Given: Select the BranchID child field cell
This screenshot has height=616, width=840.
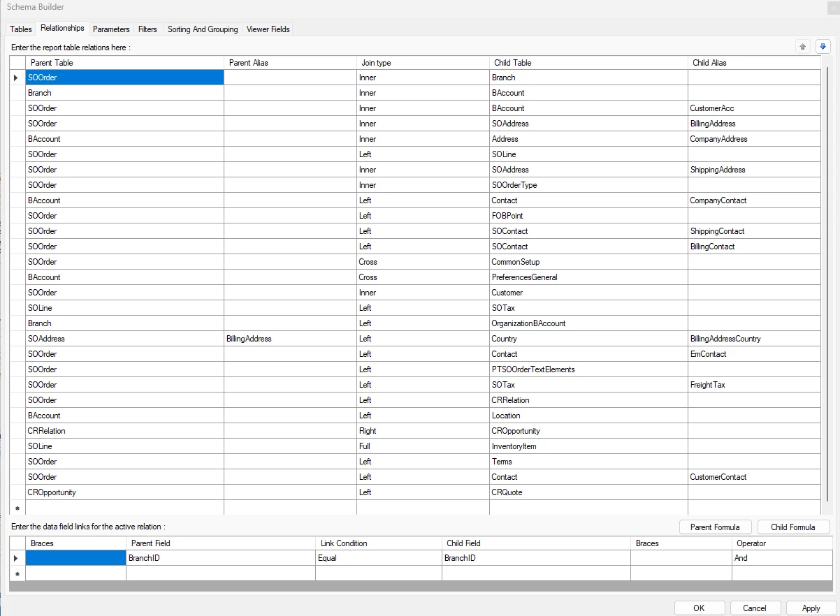Looking at the screenshot, I should tap(536, 558).
